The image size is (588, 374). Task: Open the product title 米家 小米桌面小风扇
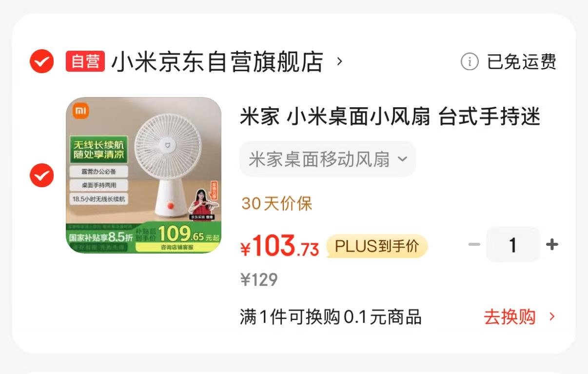tap(390, 118)
